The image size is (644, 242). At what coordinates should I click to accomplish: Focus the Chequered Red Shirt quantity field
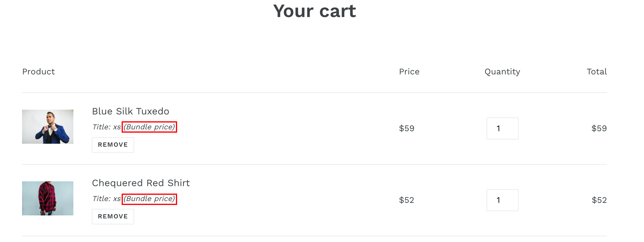tap(502, 200)
